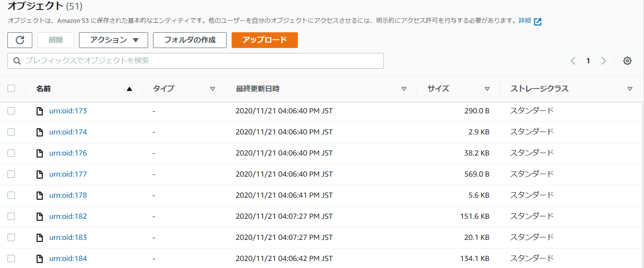Viewport: 644px width, 268px height.
Task: Click the orange アップロード button
Action: tap(265, 40)
